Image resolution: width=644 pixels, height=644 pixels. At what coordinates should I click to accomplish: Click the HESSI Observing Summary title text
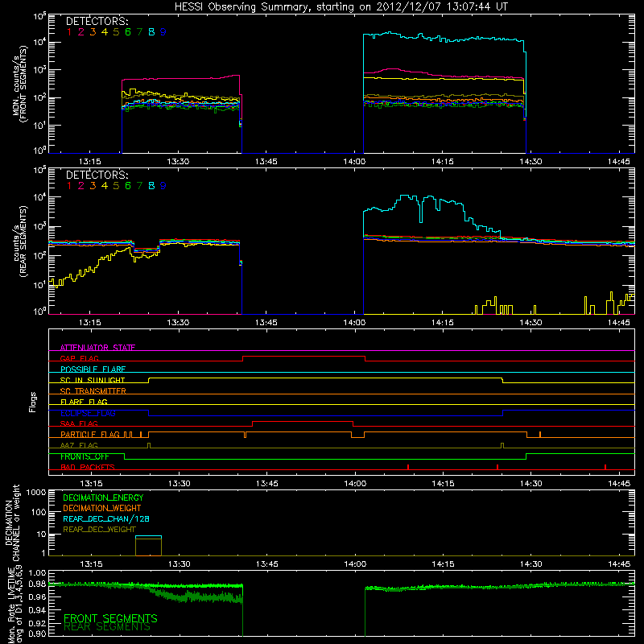pos(341,7)
